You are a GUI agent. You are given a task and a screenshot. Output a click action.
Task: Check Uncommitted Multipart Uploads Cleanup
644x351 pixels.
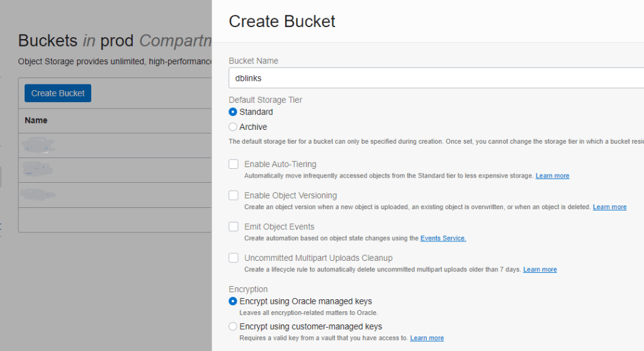coord(234,258)
